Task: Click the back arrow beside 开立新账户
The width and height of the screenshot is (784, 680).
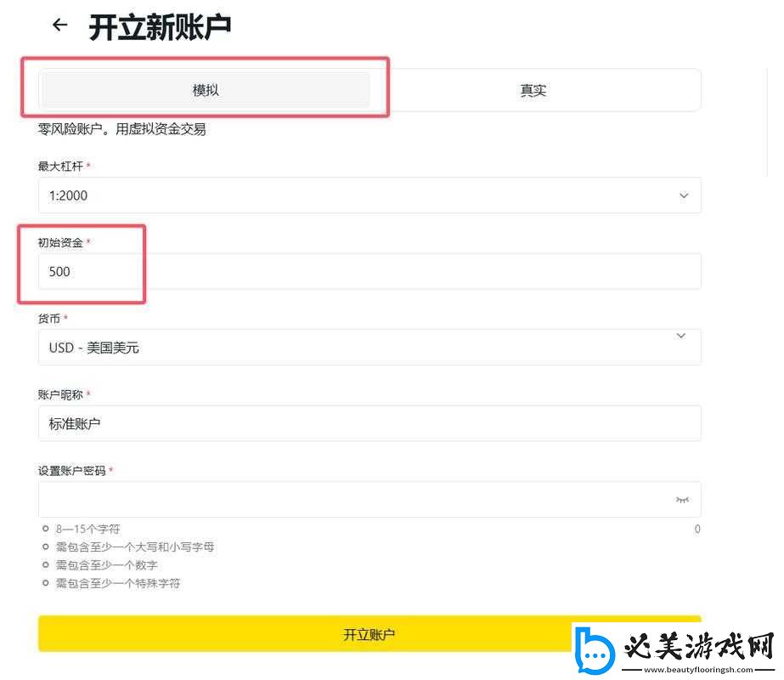Action: tap(59, 25)
